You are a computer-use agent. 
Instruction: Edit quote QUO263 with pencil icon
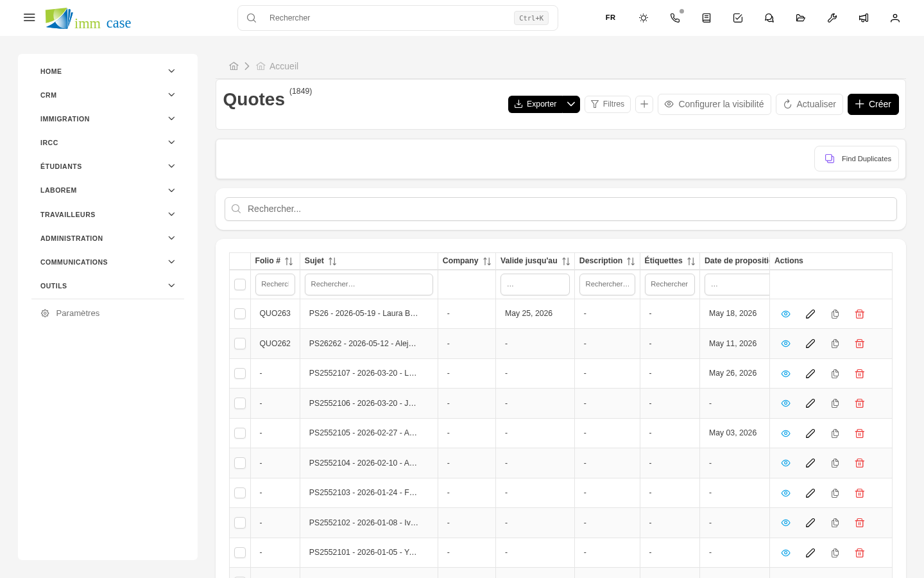(810, 314)
